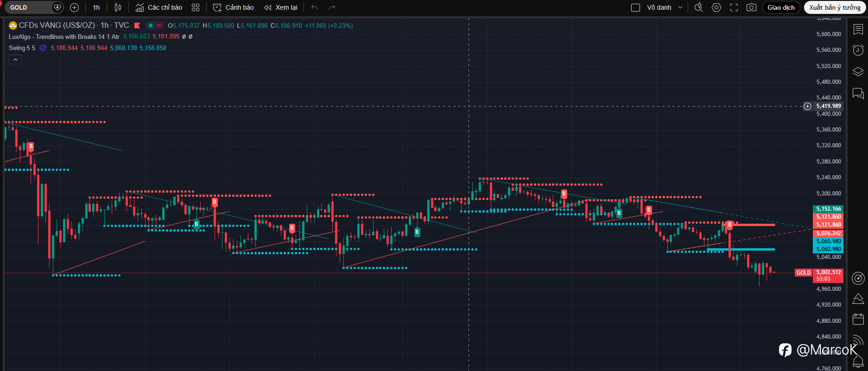Open the watchlist panel icon

coord(858,29)
